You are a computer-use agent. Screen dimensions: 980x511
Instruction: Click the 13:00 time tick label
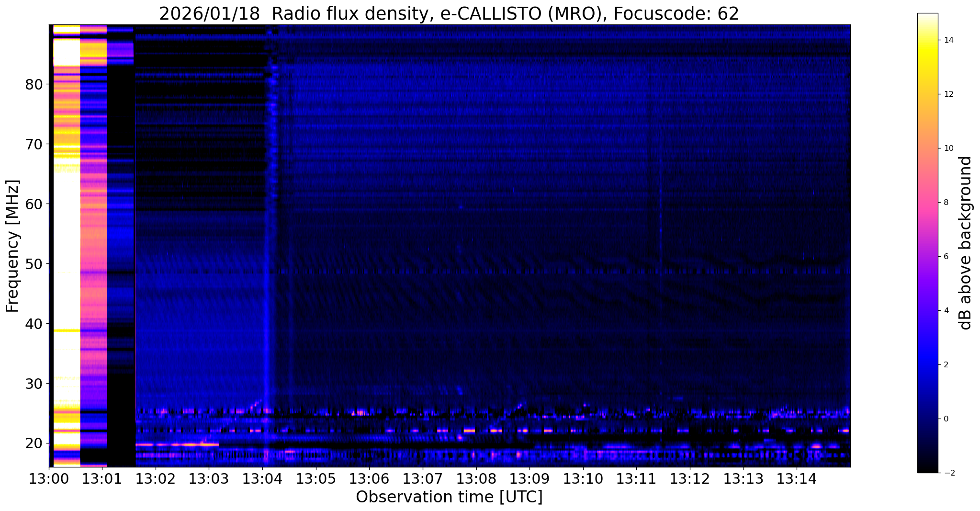coord(49,478)
